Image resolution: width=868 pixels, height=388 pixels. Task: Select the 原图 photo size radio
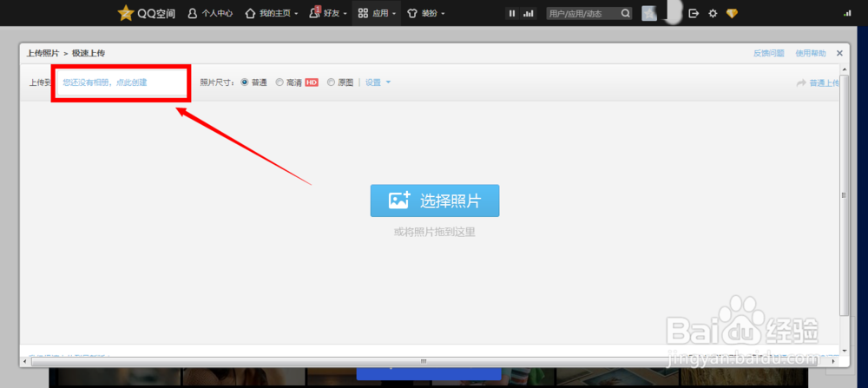[331, 82]
